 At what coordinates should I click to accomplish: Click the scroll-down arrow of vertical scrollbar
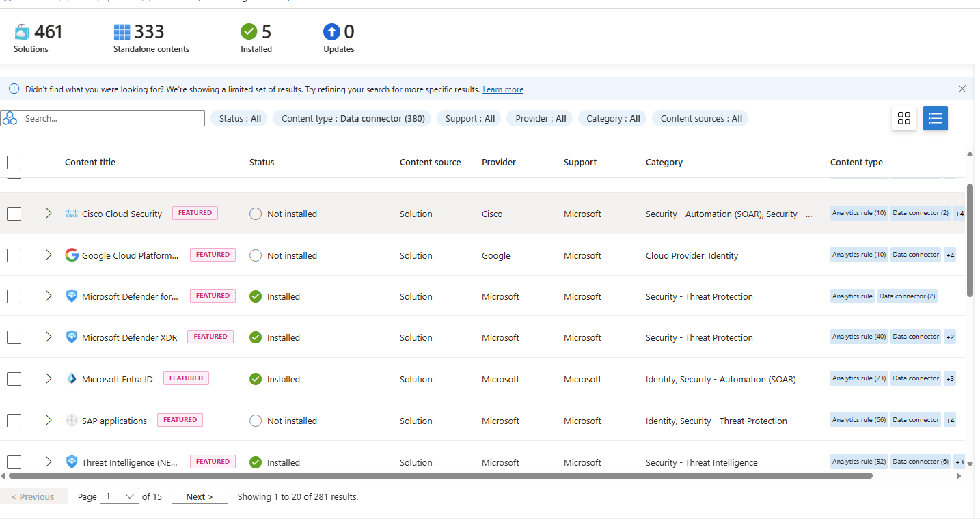pyautogui.click(x=970, y=464)
